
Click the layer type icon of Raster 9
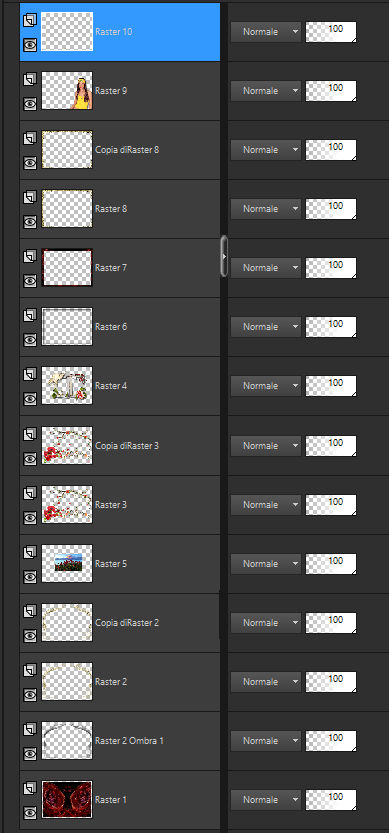click(30, 80)
